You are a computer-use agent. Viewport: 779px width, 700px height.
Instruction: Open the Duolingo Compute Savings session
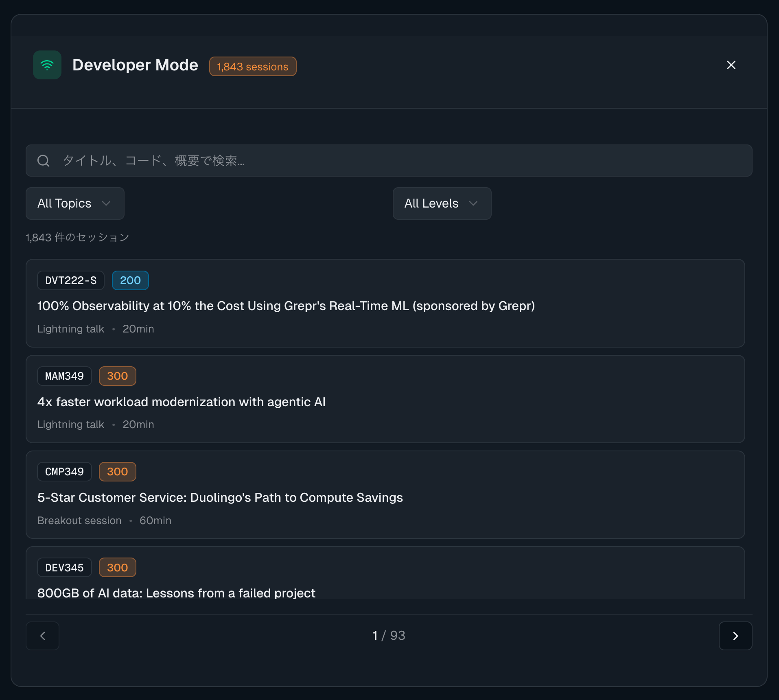click(220, 498)
